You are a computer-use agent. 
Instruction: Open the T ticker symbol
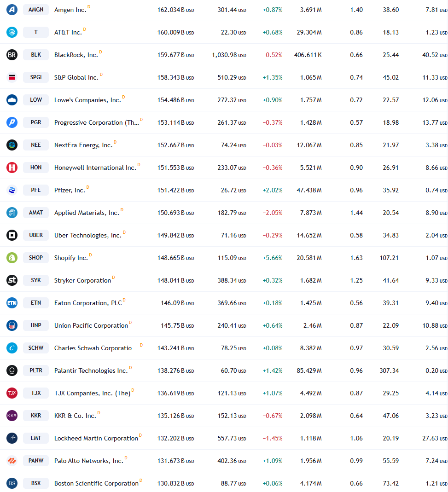(36, 32)
